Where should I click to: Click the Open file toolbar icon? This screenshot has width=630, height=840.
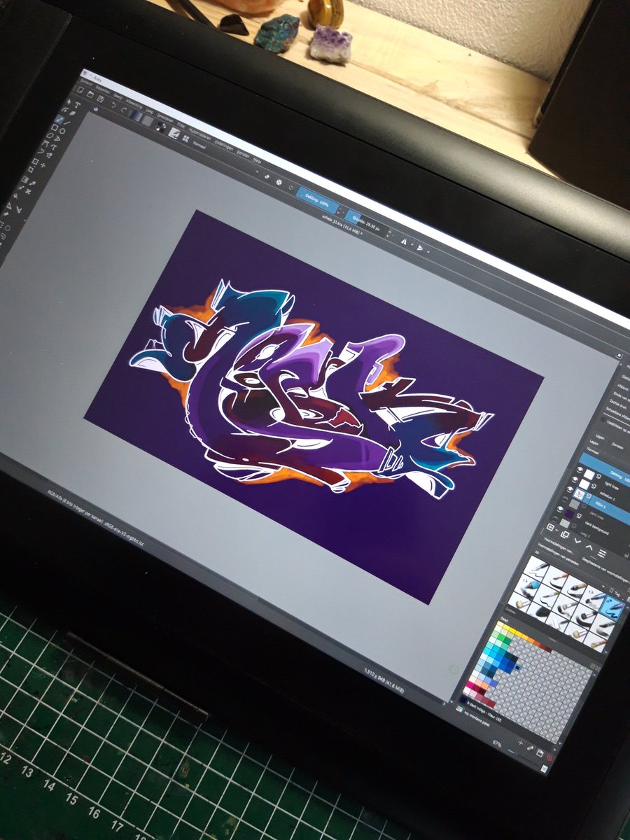(90, 94)
